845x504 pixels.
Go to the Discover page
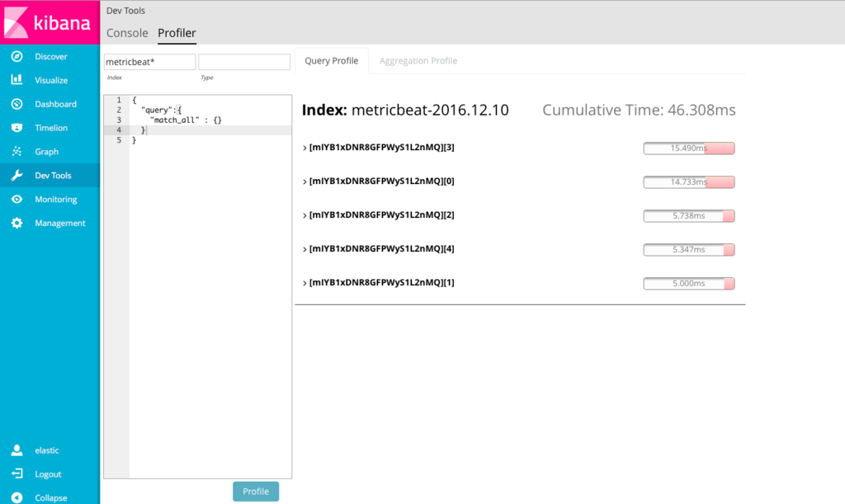tap(50, 57)
